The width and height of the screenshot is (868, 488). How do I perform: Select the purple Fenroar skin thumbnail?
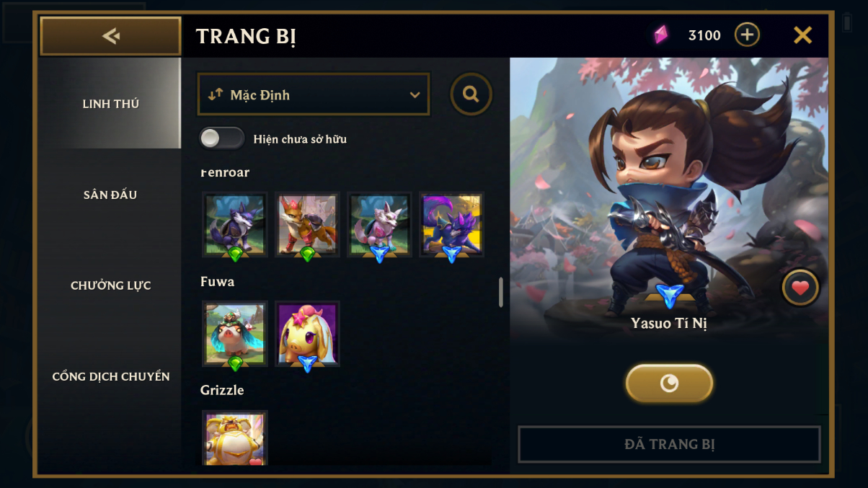[451, 225]
